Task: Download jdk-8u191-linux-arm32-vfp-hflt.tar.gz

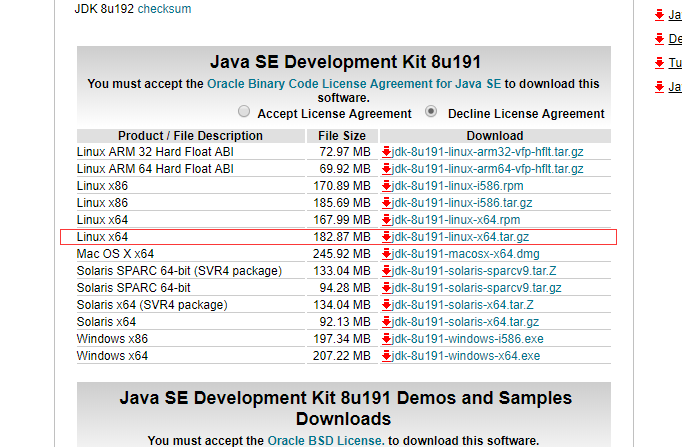Action: [x=488, y=152]
